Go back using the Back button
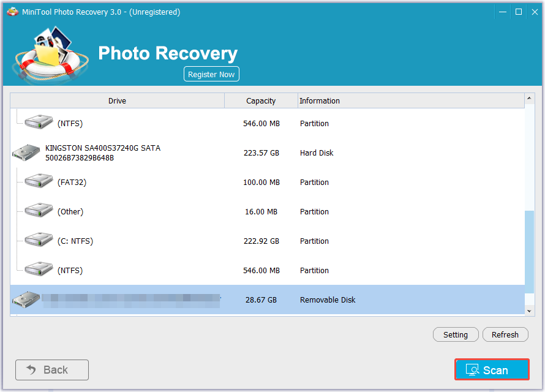The image size is (545, 392). [x=52, y=370]
